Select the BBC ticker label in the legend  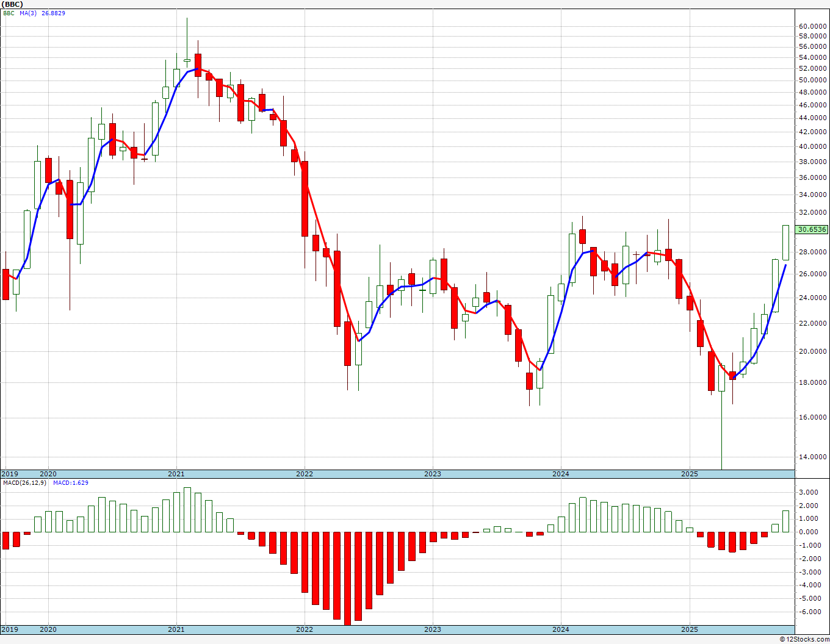9,13
